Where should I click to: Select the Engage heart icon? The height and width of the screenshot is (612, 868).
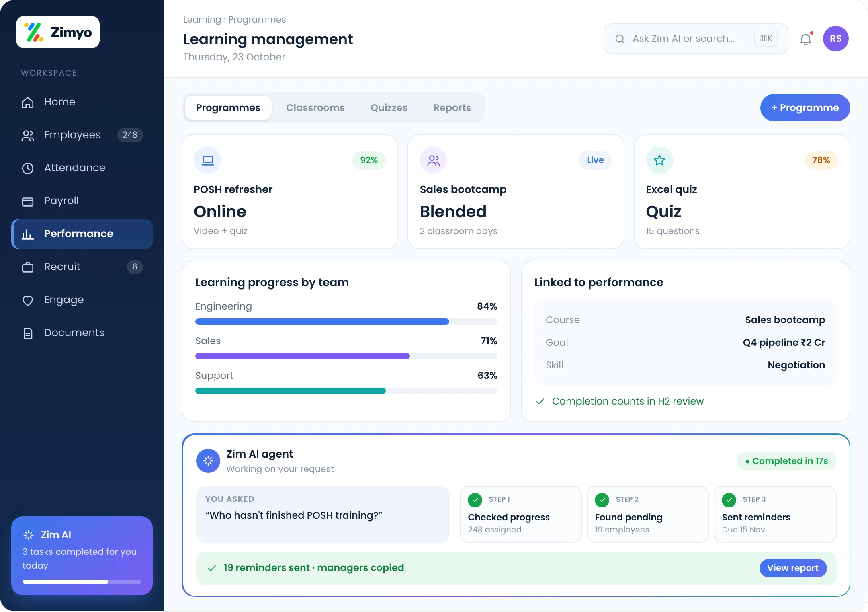(x=28, y=300)
